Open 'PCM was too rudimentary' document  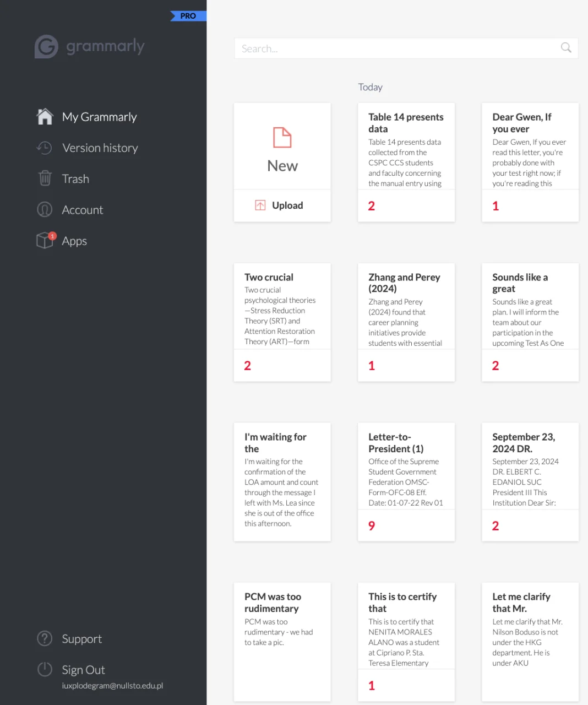[282, 642]
